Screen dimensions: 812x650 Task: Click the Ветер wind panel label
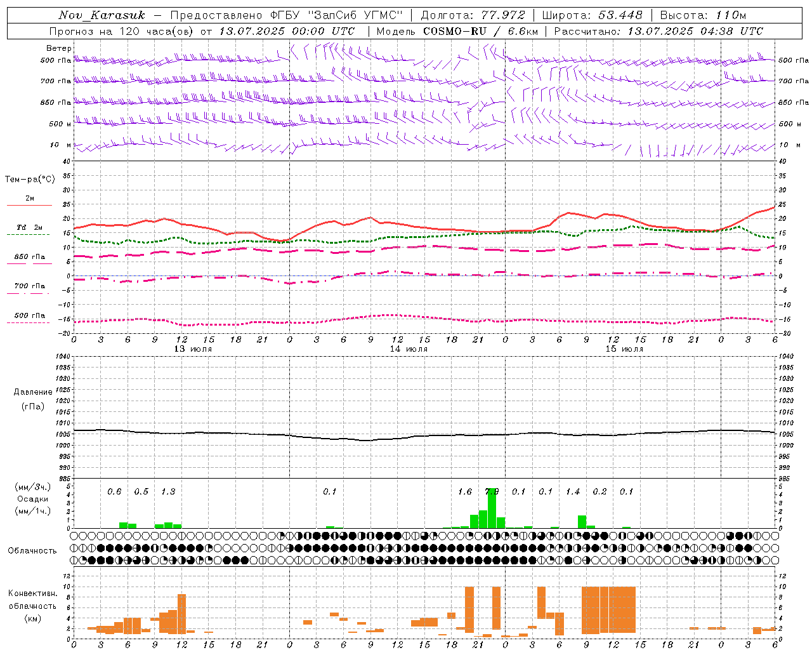(59, 48)
